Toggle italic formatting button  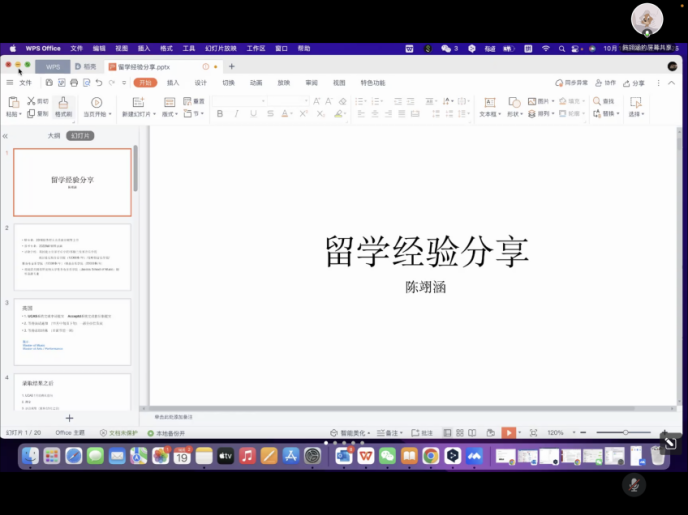click(x=236, y=114)
